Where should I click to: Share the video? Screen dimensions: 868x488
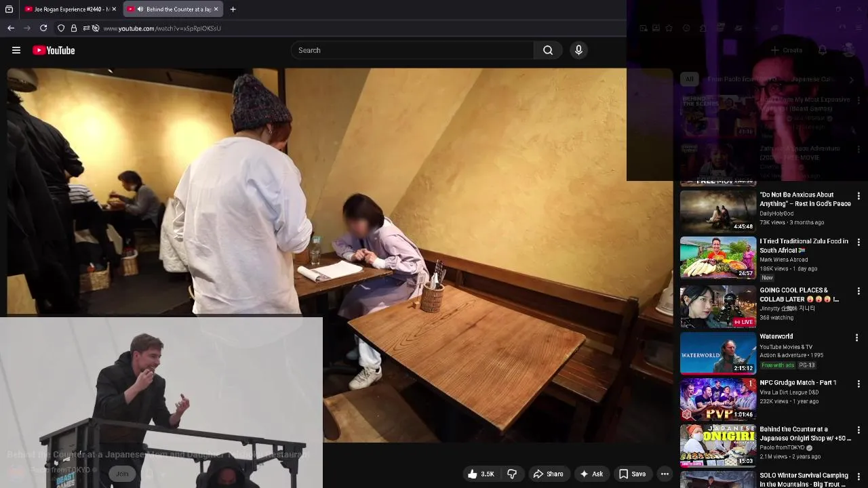(x=548, y=474)
